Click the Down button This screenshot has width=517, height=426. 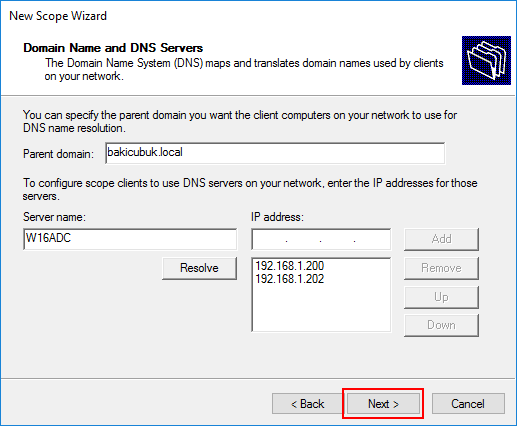[441, 325]
